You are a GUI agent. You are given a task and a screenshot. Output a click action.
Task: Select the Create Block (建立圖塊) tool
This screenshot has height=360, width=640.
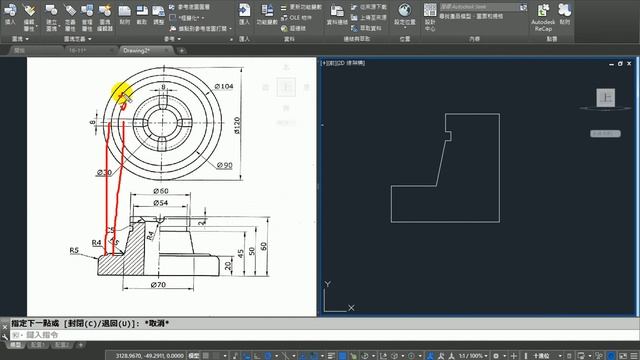pyautogui.click(x=51, y=18)
